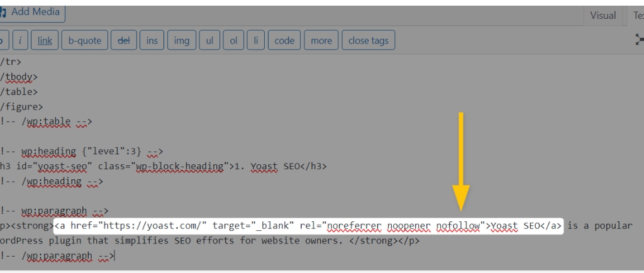The image size is (644, 273).
Task: Insert blockquote with the b-quote button
Action: (85, 40)
